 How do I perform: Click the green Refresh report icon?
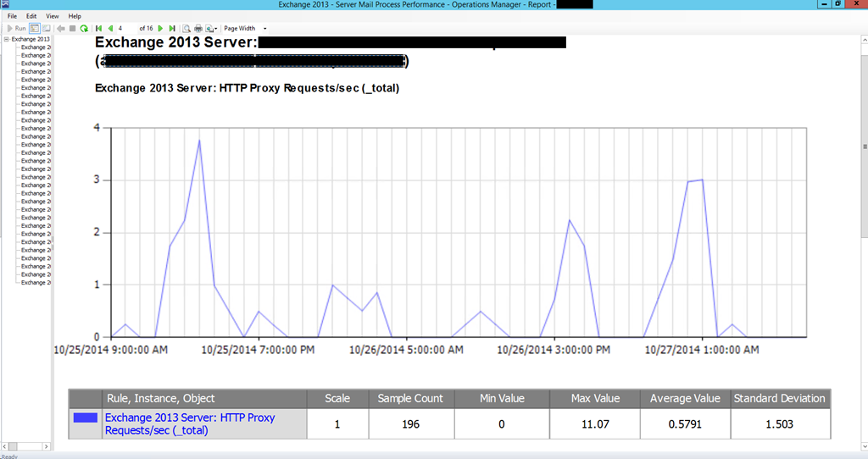click(x=84, y=28)
